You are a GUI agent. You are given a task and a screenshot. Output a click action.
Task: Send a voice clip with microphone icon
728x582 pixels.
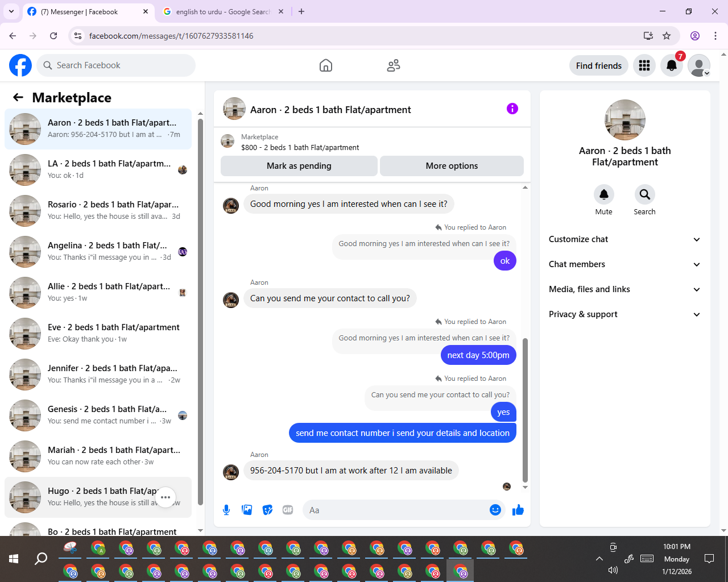[226, 510]
